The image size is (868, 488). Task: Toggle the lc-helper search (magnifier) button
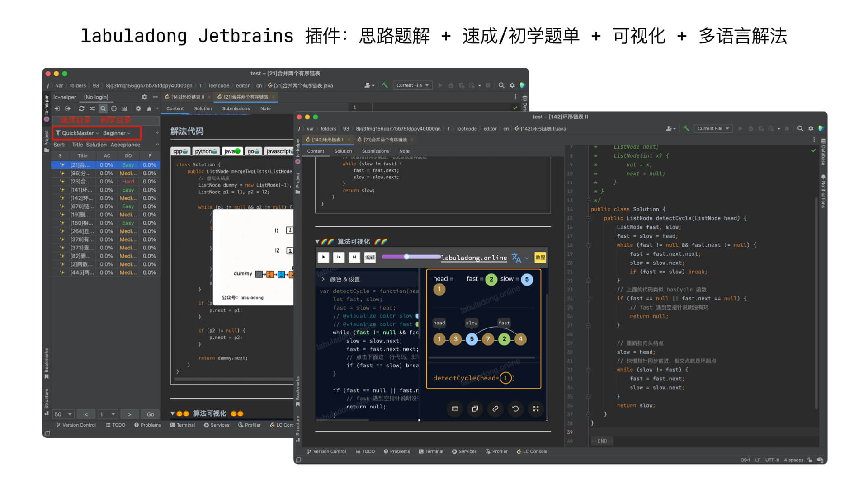point(103,108)
